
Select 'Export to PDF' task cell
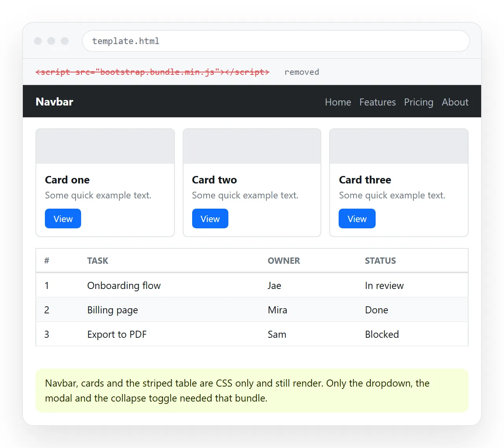click(x=117, y=334)
